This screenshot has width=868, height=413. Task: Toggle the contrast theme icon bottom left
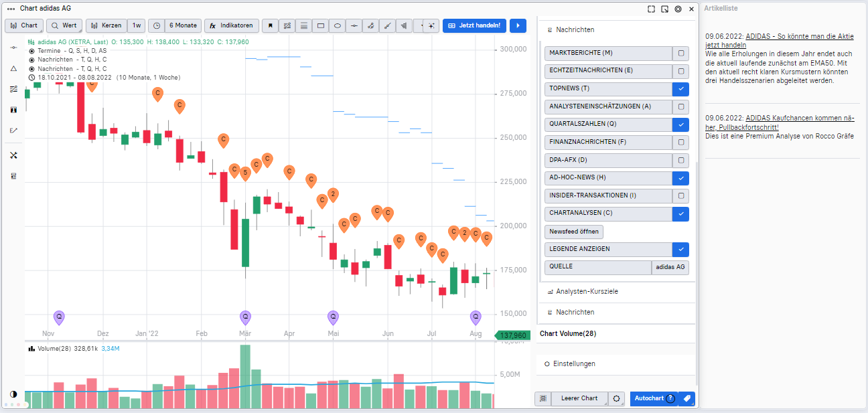(13, 394)
